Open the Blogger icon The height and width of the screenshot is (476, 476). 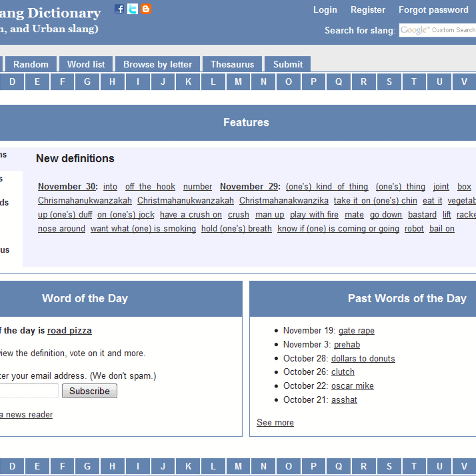(146, 9)
